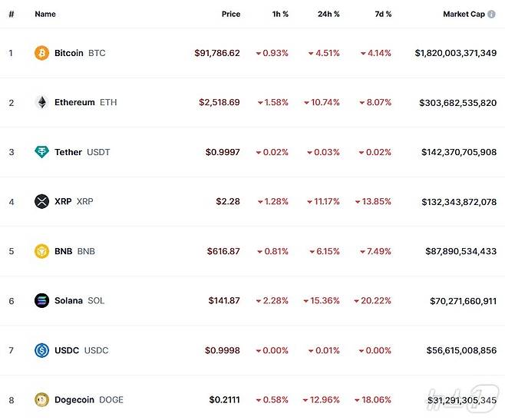Sort the table by Price column
This screenshot has width=505, height=420.
click(x=230, y=14)
